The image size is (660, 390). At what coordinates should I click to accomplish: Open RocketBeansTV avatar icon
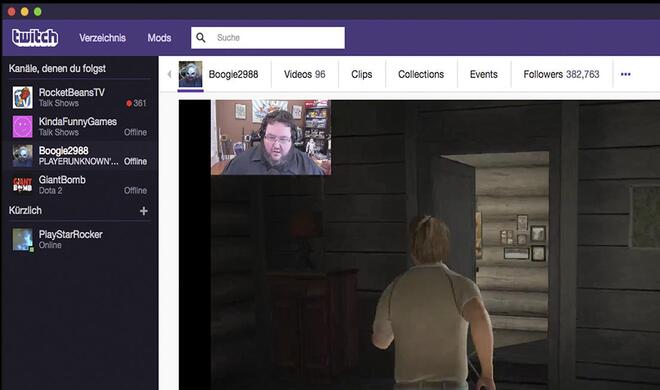[22, 98]
